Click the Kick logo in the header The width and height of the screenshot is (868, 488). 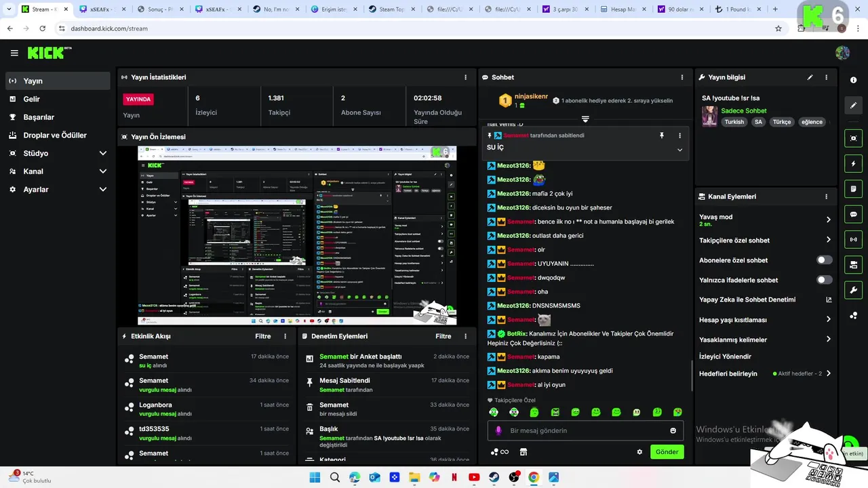pos(50,53)
